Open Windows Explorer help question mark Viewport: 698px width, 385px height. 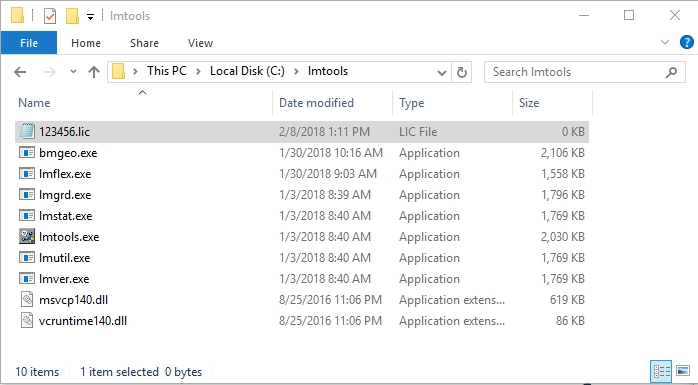pos(686,42)
